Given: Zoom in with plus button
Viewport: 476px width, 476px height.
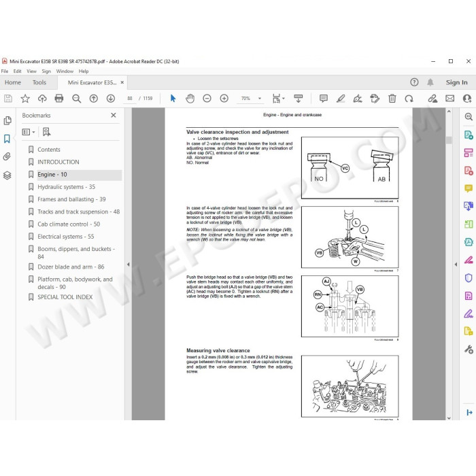Looking at the screenshot, I should 224,99.
